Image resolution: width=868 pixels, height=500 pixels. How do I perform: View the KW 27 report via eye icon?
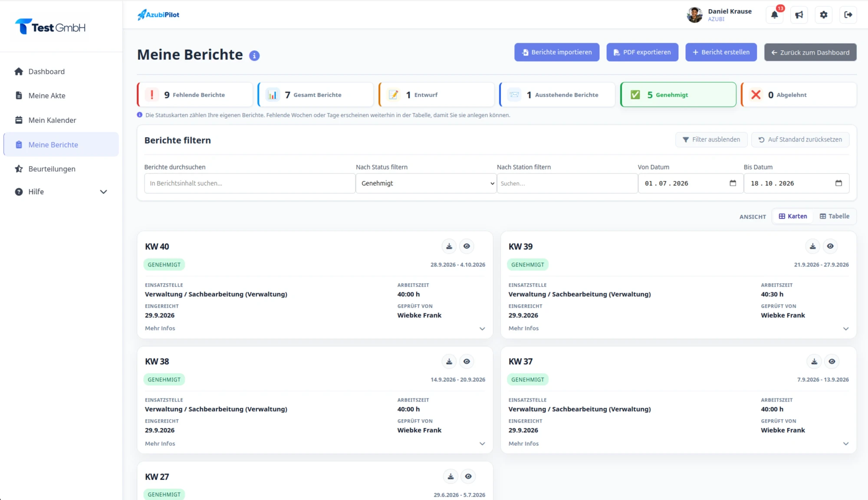point(468,476)
